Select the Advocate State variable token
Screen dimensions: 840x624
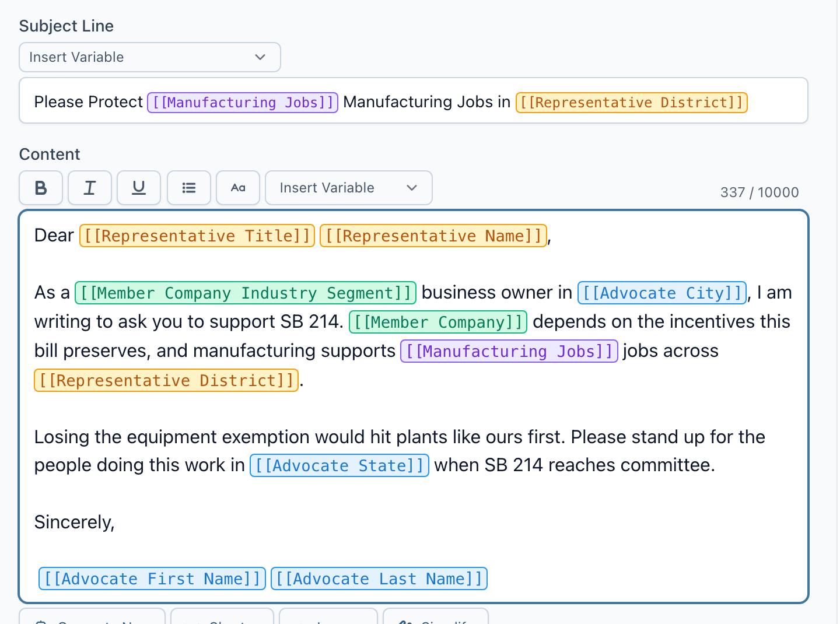click(x=339, y=465)
